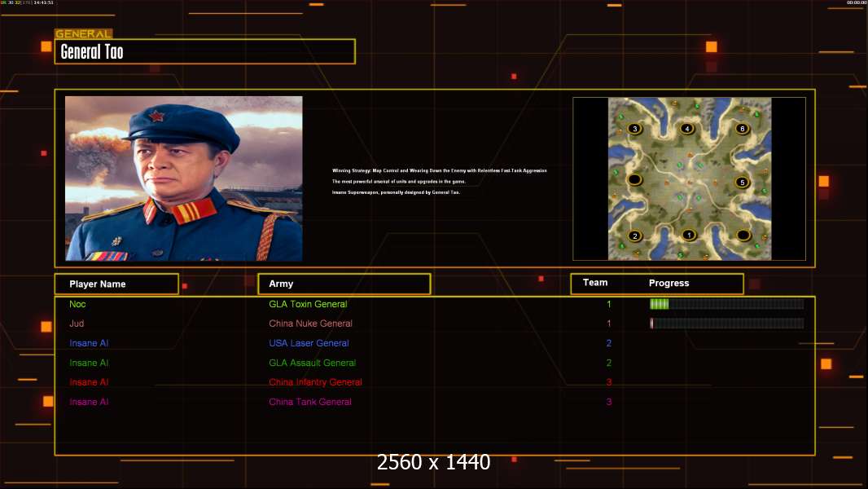Click start position marker 5 on the map

point(743,182)
